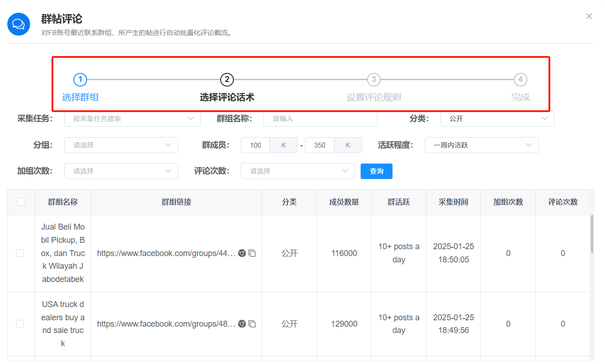Click the 采集时间 column header
The width and height of the screenshot is (605, 364).
pyautogui.click(x=454, y=202)
